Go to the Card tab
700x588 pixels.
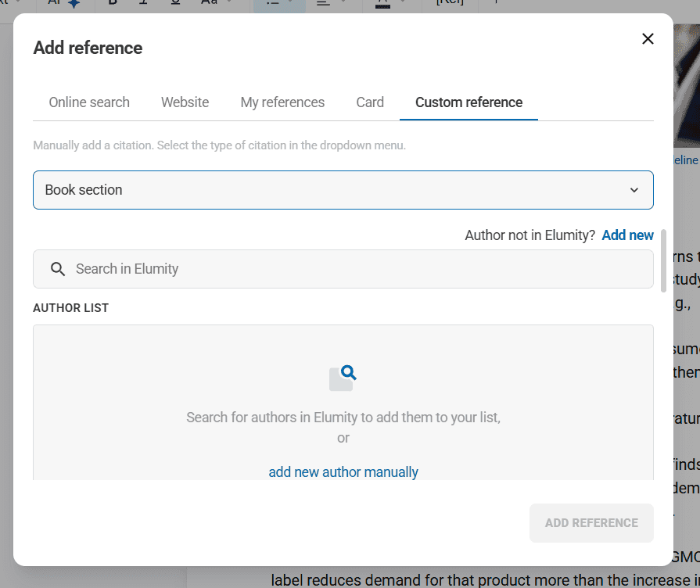(370, 102)
